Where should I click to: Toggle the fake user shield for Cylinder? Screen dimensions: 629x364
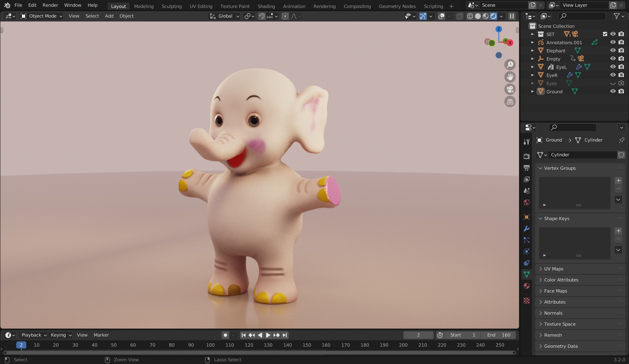[x=621, y=155]
